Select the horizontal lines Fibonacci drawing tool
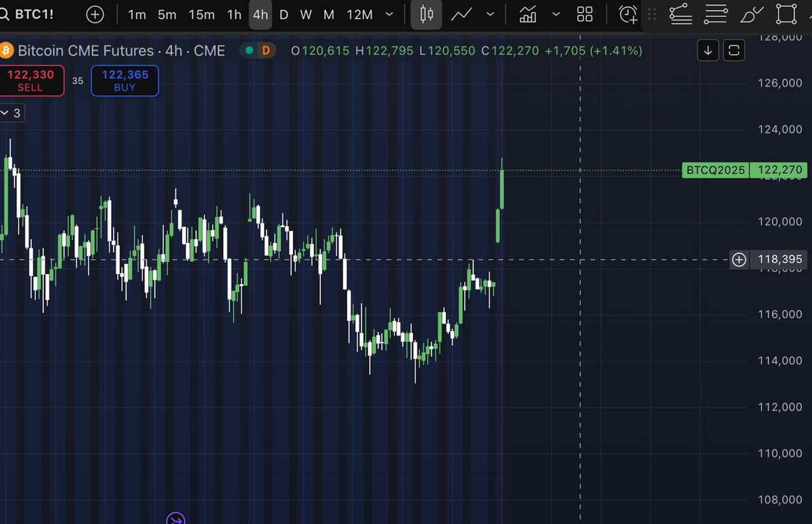 (x=716, y=14)
